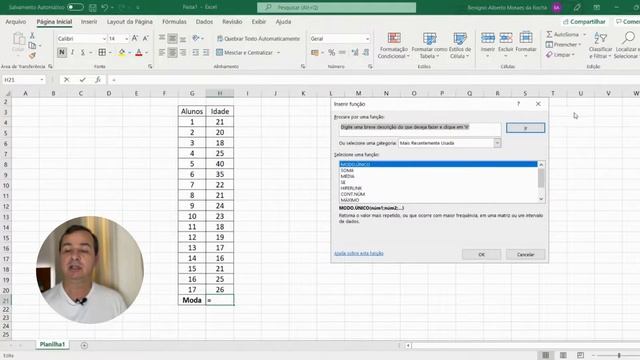Click the formula bar confirm check icon
Viewport: 640px width, 360px height.
pyautogui.click(x=82, y=80)
